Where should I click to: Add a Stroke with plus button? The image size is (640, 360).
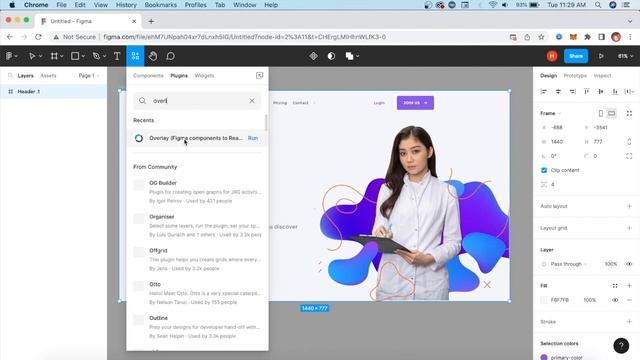coord(629,322)
